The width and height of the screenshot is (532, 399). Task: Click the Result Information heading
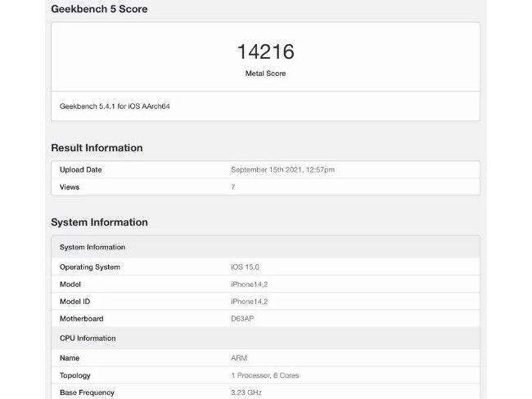pos(97,148)
